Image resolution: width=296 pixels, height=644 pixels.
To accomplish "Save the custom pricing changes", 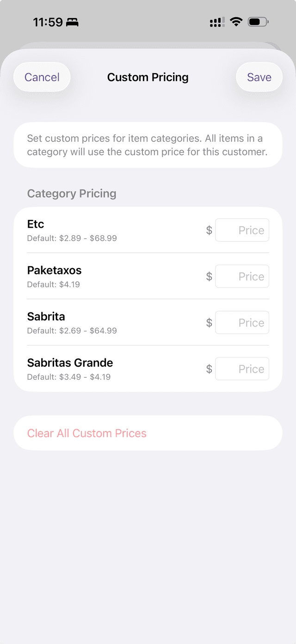I will (x=259, y=77).
